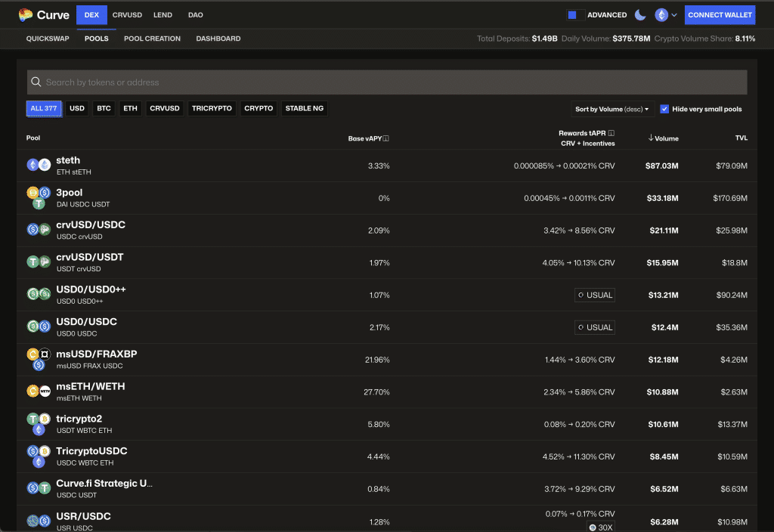Click the CONNECT WALLET button
774x532 pixels.
click(720, 14)
